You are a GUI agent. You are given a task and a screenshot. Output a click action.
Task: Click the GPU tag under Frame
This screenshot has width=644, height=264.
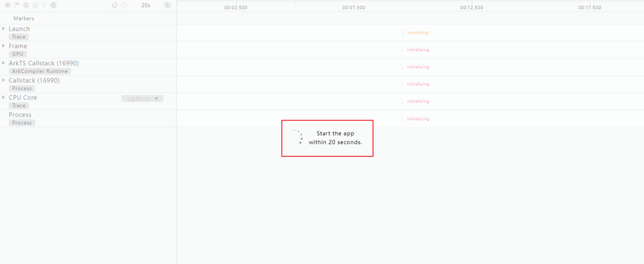click(x=17, y=54)
